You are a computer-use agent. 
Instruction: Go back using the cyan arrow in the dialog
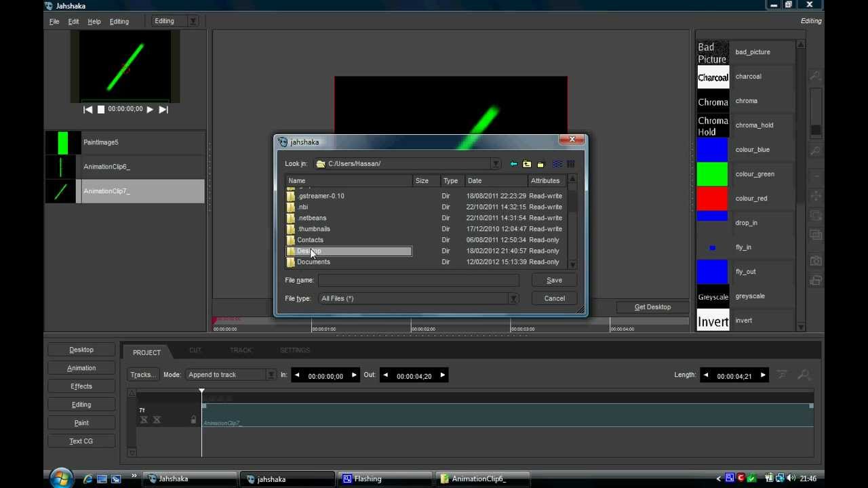coord(513,164)
